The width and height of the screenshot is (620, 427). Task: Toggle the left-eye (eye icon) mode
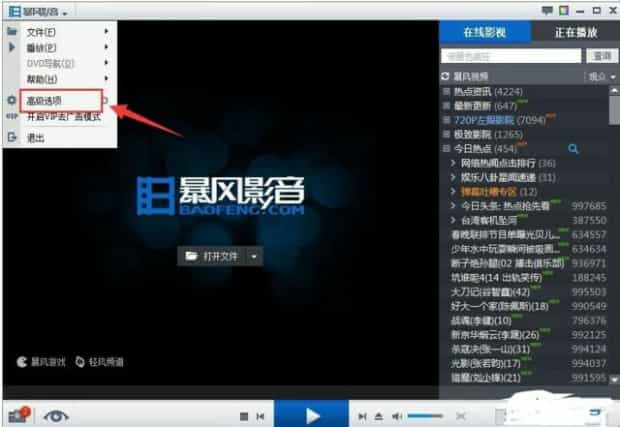pos(56,416)
